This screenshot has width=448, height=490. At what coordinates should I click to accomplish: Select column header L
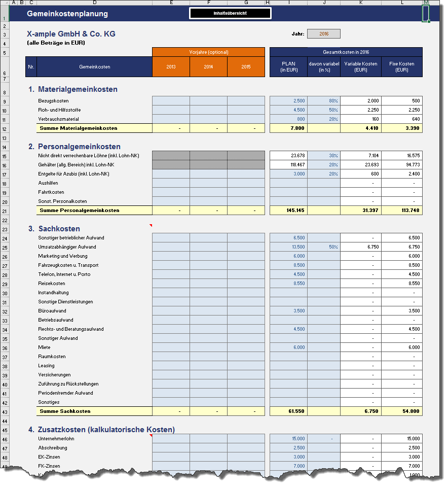click(x=402, y=3)
